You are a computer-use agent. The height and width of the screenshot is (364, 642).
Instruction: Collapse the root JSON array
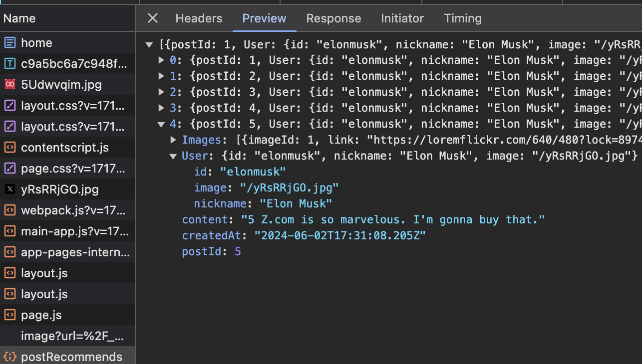click(x=149, y=45)
